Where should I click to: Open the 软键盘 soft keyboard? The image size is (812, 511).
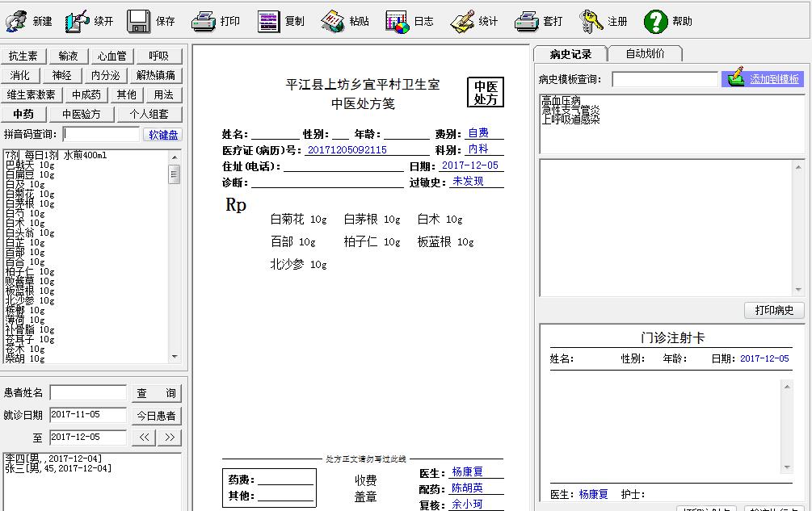point(163,135)
